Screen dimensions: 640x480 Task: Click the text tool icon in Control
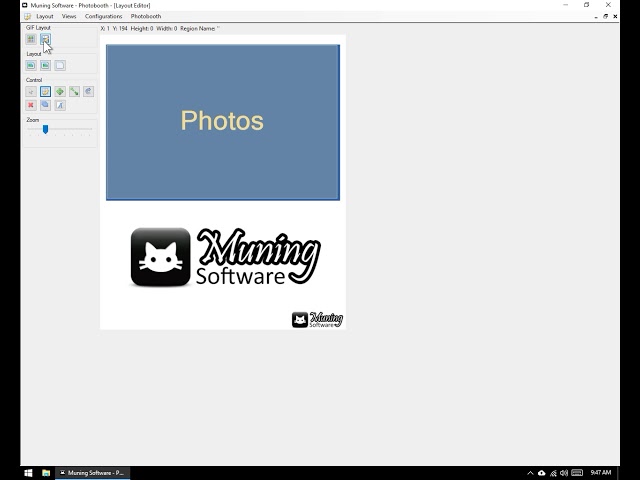tap(60, 105)
